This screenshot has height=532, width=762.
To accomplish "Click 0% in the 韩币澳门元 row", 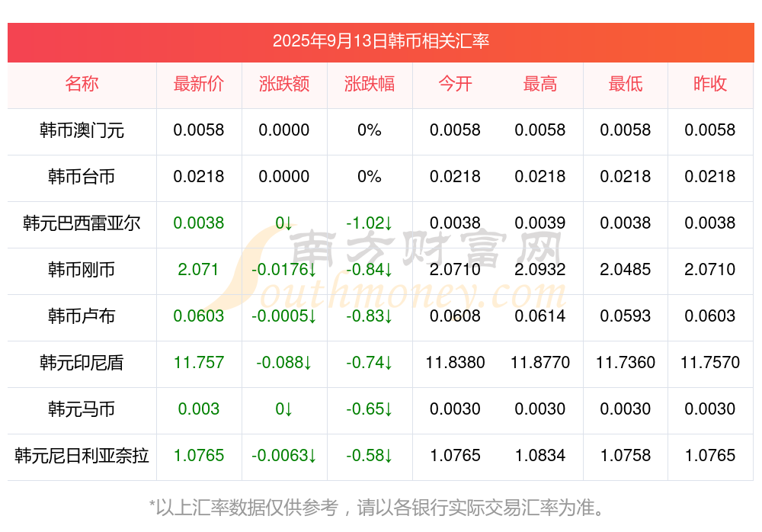I will (x=370, y=130).
